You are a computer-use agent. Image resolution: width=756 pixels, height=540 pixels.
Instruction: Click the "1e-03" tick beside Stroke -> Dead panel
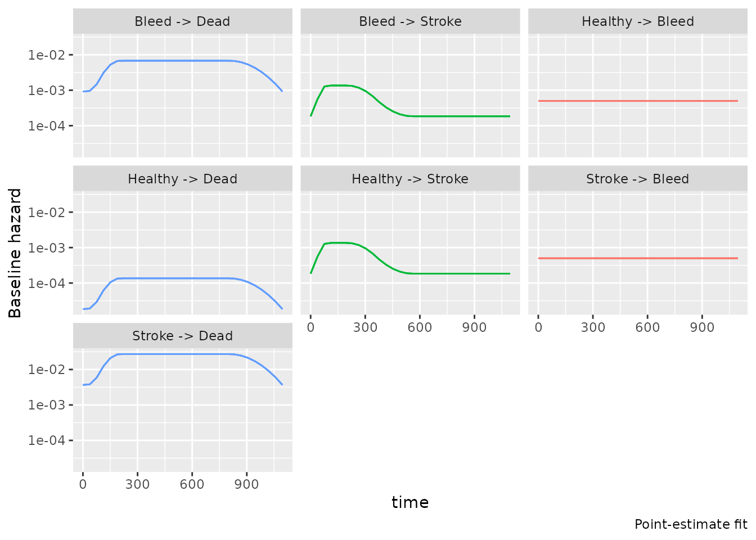pos(47,405)
